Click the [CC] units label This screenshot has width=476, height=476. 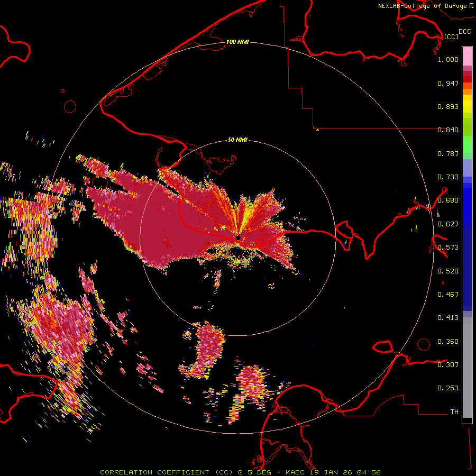point(451,36)
